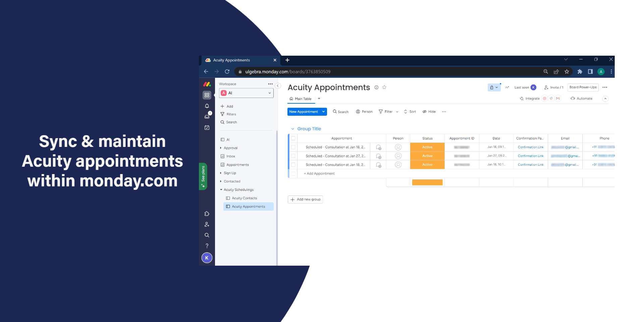
Task: Open first row's Confirmation Link
Action: coord(531,147)
